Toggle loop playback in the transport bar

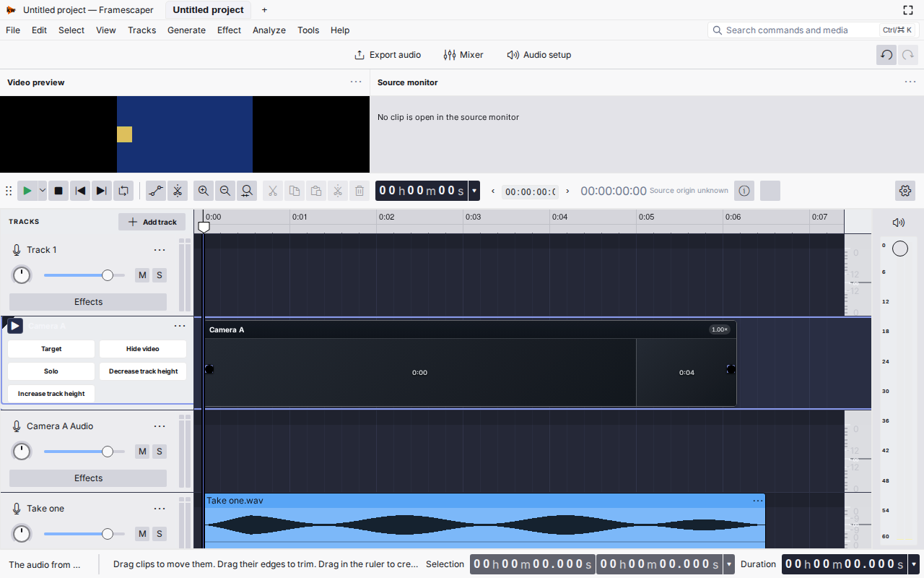point(123,191)
